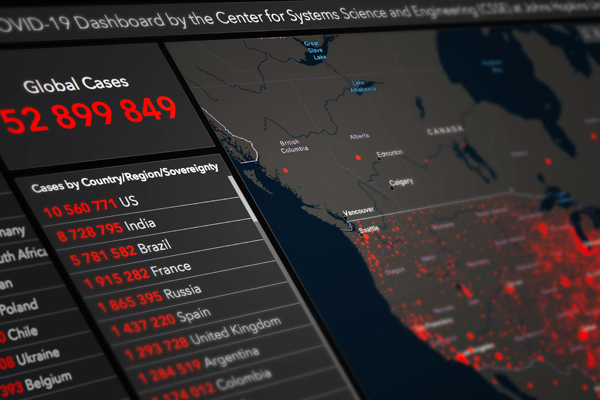
Task: Click the Cases by Country/Region/Sovereignty header
Action: tap(125, 177)
